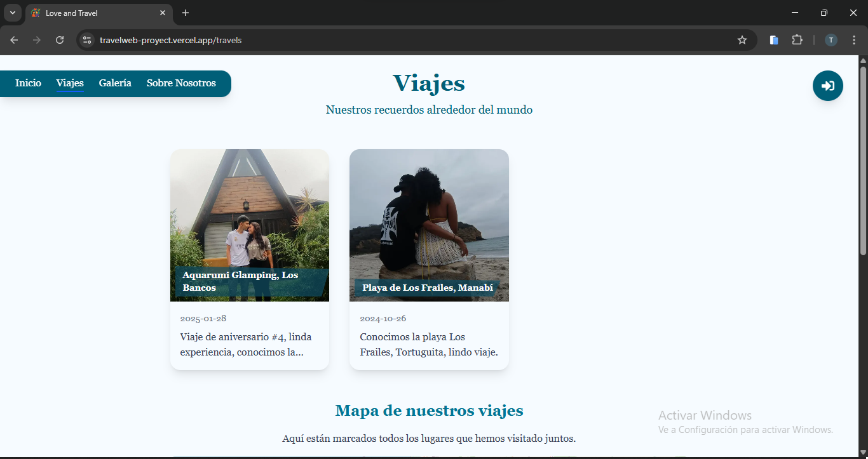This screenshot has width=868, height=459.
Task: Bookmark this page with the star icon
Action: point(742,40)
